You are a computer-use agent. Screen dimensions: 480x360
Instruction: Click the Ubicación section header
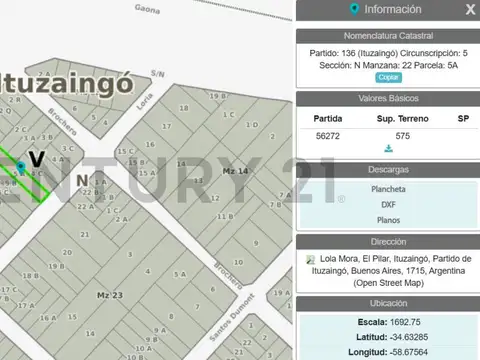click(x=388, y=303)
